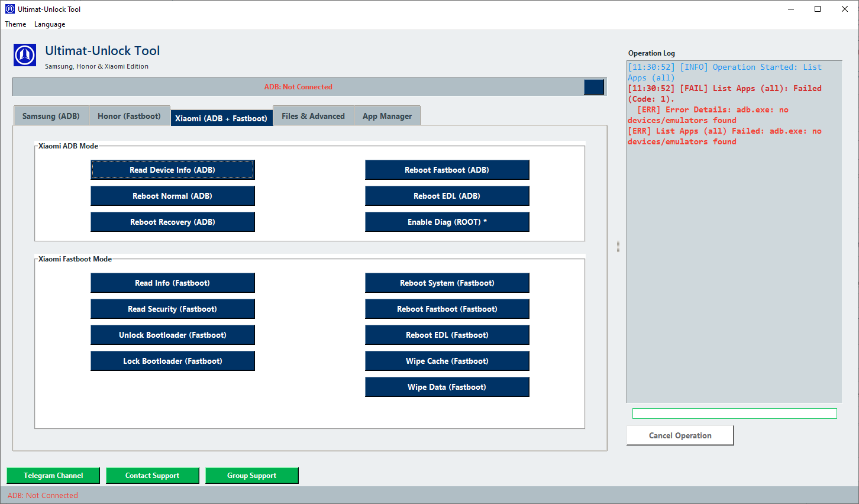This screenshot has height=504, width=859.
Task: Wipe data using Fastboot
Action: tap(447, 387)
